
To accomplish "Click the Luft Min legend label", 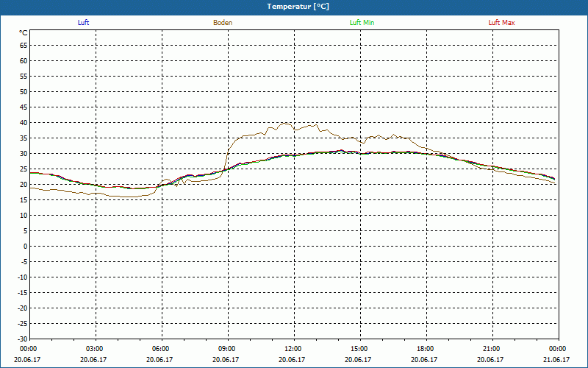I will pyautogui.click(x=362, y=23).
